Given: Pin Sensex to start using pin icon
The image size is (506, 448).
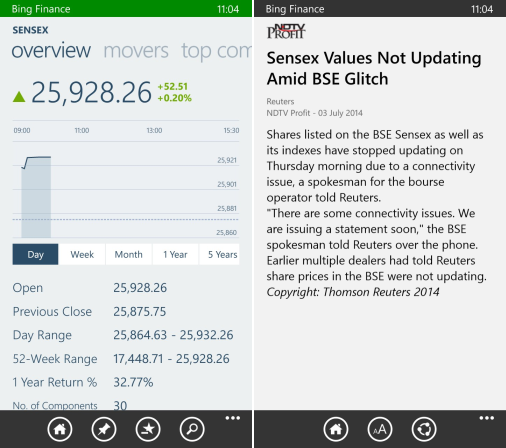Looking at the screenshot, I should point(104,429).
